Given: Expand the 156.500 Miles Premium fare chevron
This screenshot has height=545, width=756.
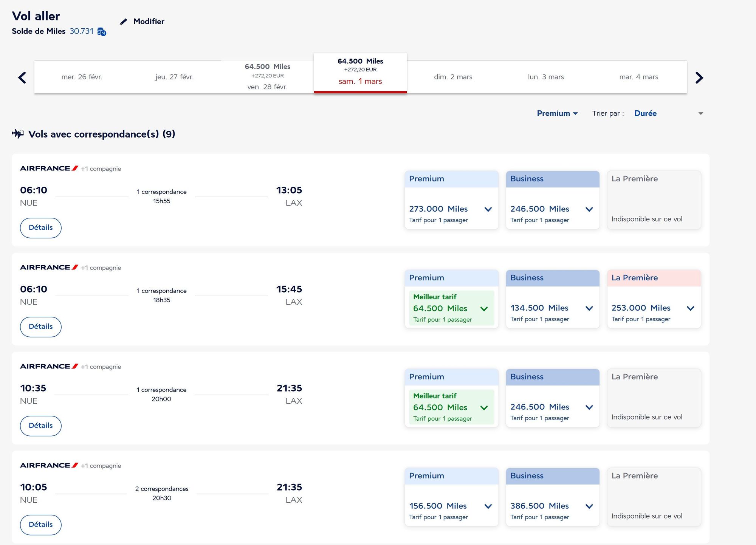Looking at the screenshot, I should (x=488, y=506).
